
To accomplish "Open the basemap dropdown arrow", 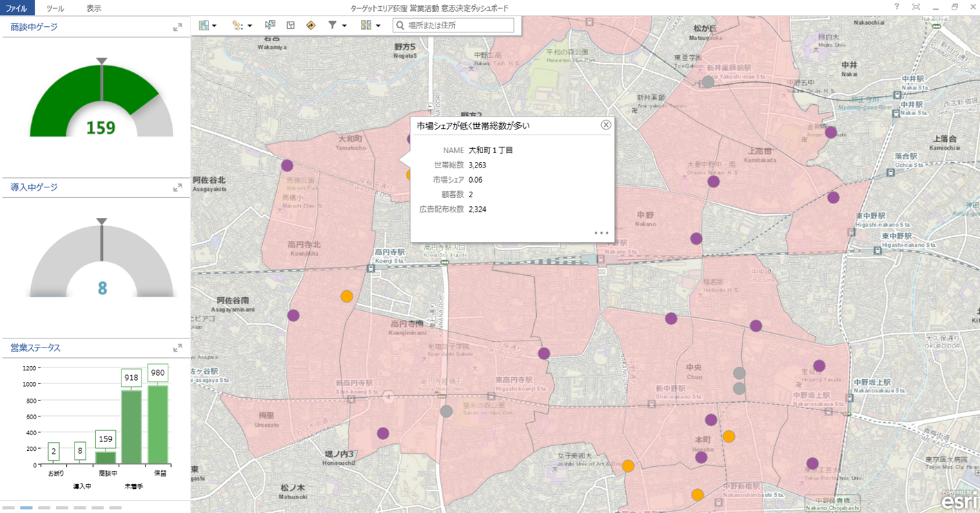I will tap(215, 25).
